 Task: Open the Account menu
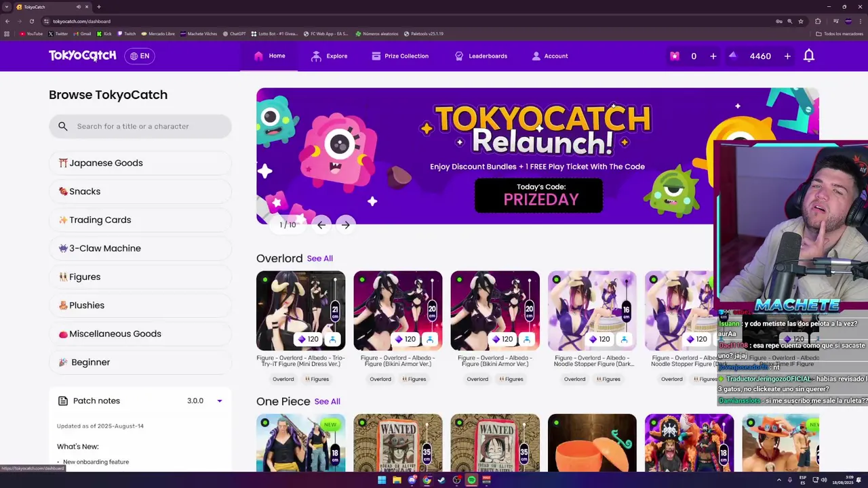click(550, 56)
